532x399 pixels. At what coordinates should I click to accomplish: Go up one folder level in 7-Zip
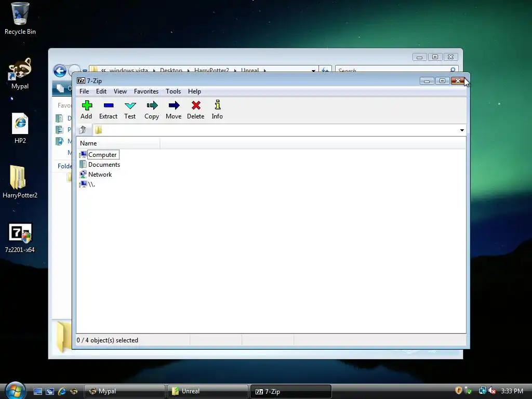[x=83, y=130]
